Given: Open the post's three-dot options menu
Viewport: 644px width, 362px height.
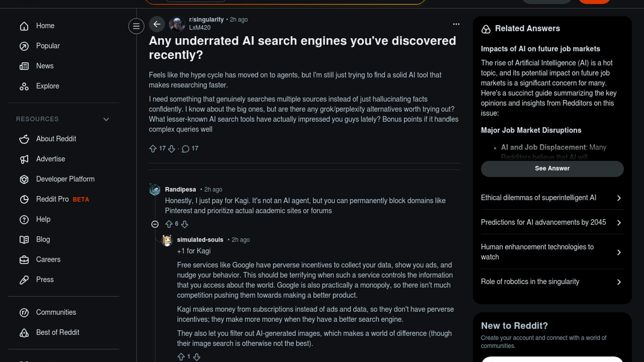Looking at the screenshot, I should point(456,24).
